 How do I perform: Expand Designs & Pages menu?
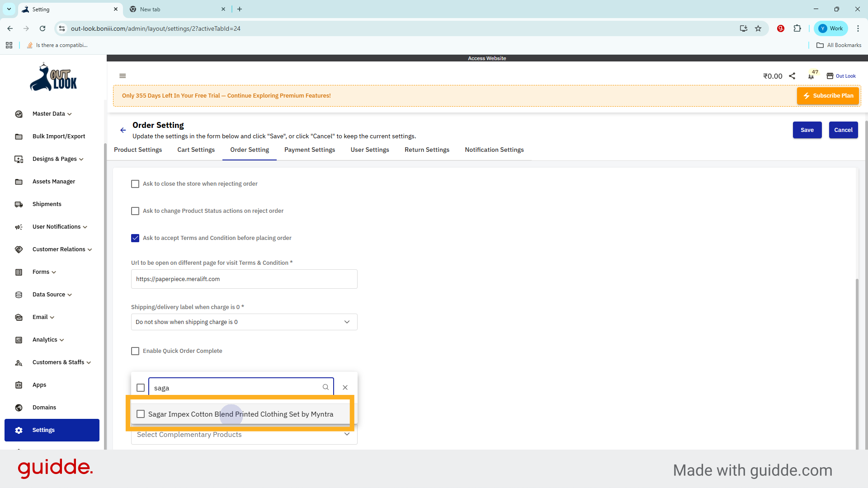tap(81, 160)
